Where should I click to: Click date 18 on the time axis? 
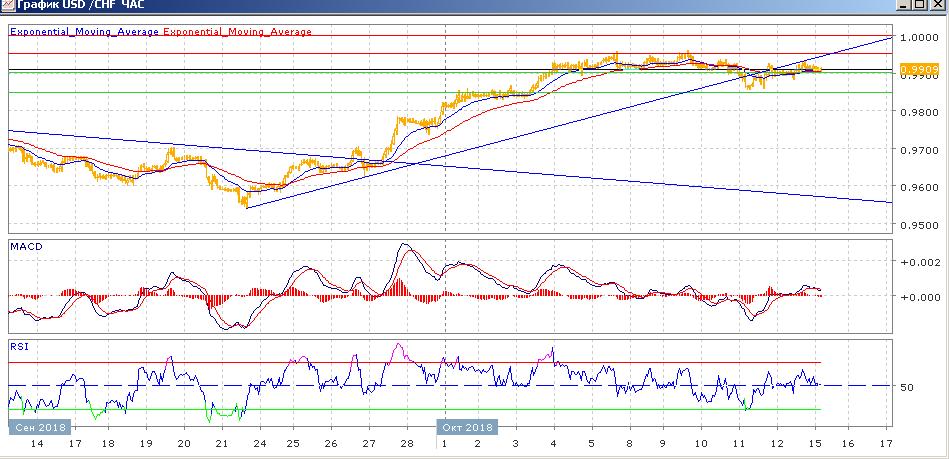click(108, 443)
